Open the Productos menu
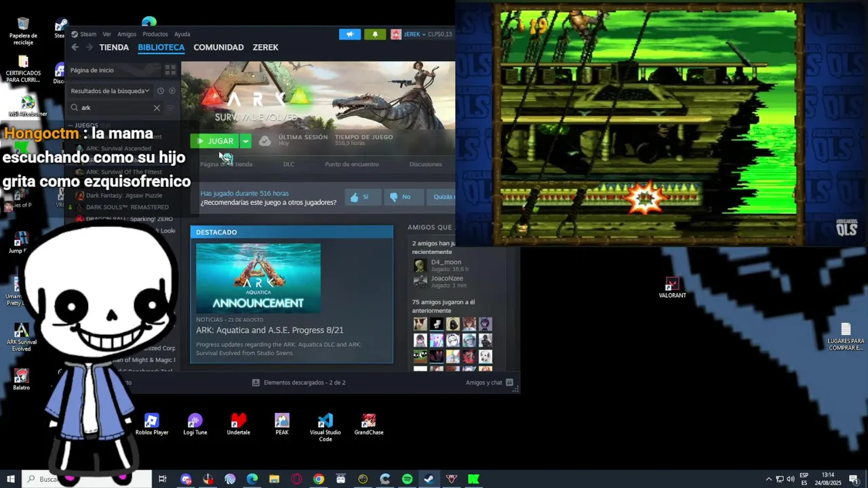Image resolution: width=868 pixels, height=488 pixels. click(x=155, y=34)
